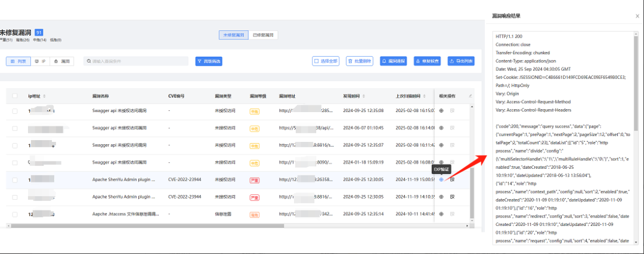Click 信息泄露 type cell
The image size is (644, 254).
[224, 214]
